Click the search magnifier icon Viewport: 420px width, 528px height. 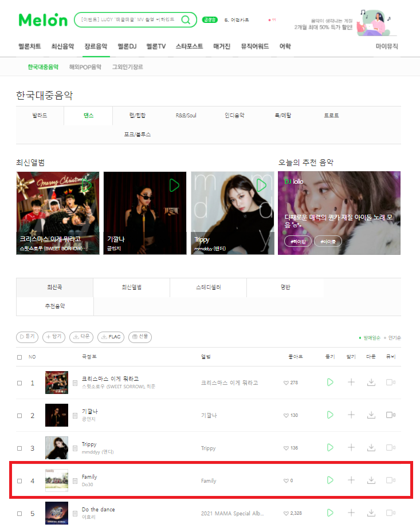pyautogui.click(x=186, y=20)
